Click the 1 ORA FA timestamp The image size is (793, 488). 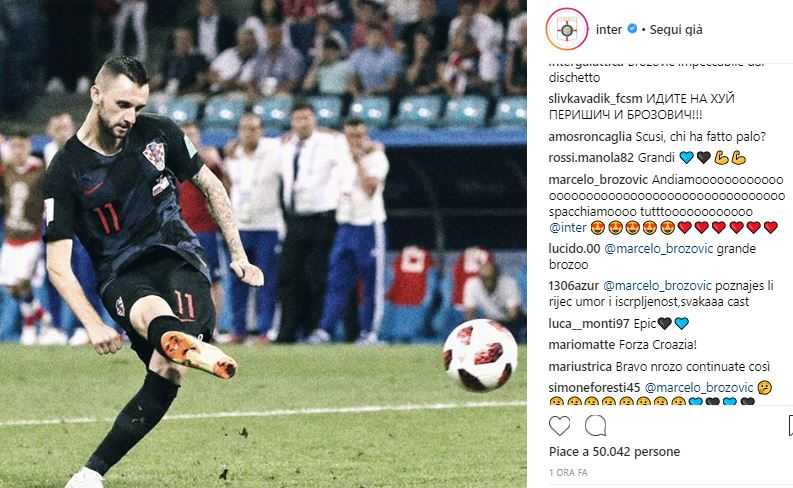(x=568, y=473)
